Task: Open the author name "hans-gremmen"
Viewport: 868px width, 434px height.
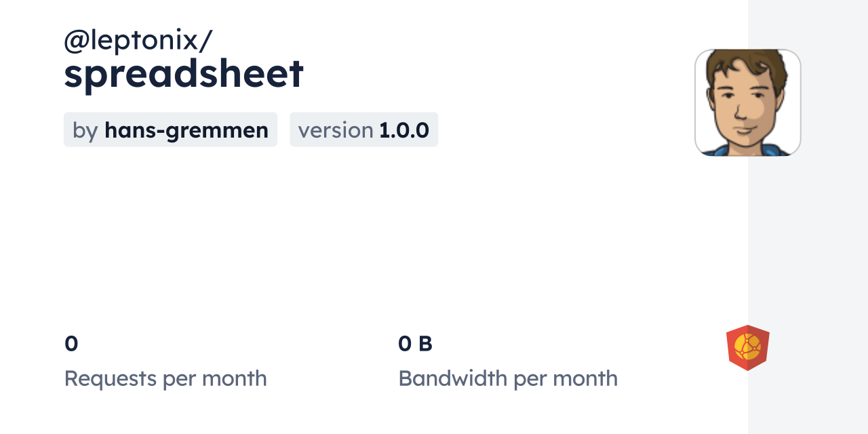Action: point(186,130)
